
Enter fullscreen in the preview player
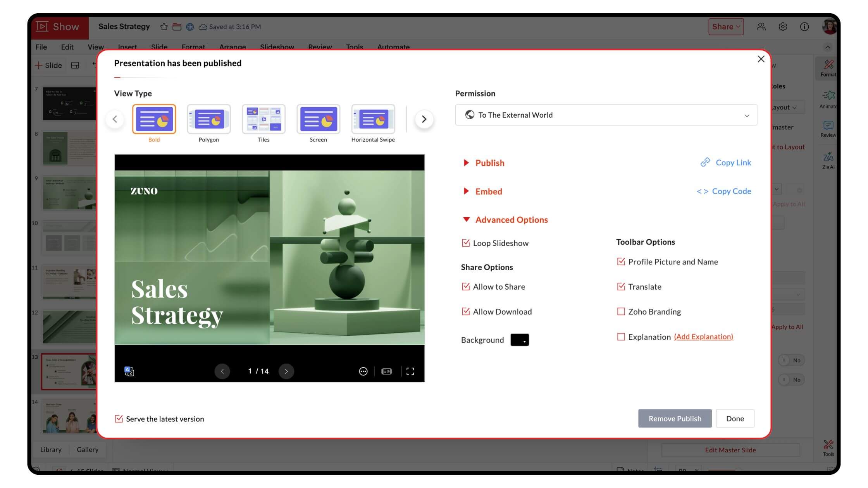[410, 371]
